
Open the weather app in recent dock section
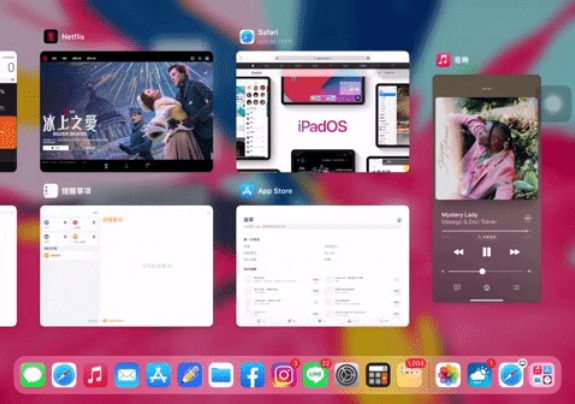tap(479, 375)
